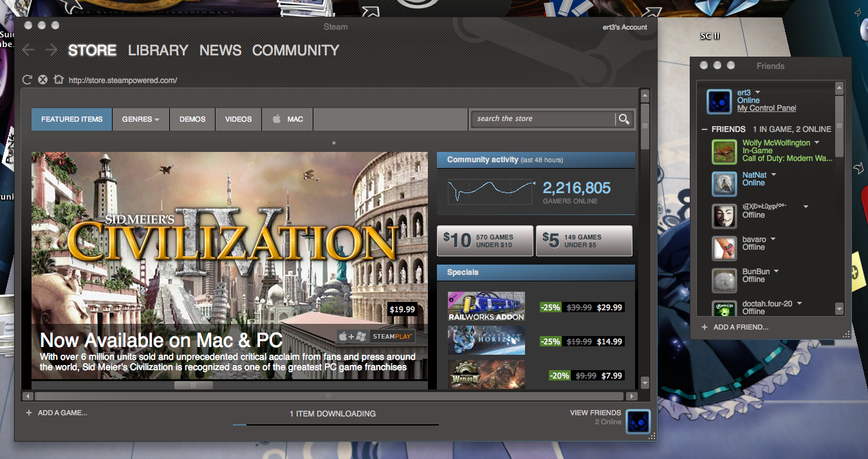The width and height of the screenshot is (868, 459).
Task: Click the plus icon by Add a Friend
Action: (x=705, y=327)
